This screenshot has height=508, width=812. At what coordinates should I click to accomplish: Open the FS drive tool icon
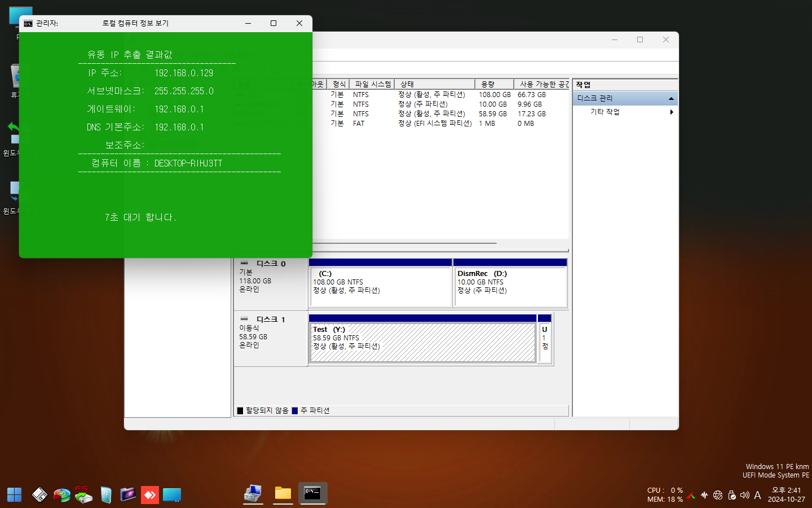83,495
